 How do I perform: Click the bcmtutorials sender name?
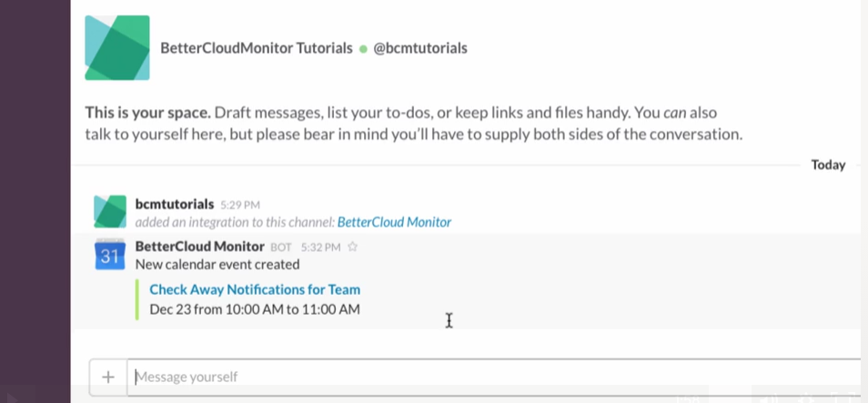tap(175, 204)
